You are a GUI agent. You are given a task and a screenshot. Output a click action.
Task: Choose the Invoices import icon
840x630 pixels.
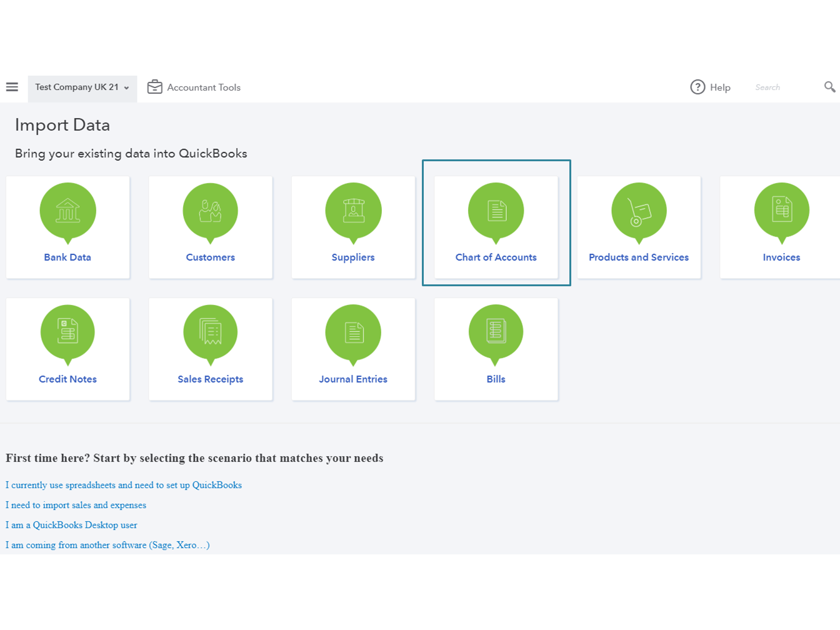coord(781,211)
